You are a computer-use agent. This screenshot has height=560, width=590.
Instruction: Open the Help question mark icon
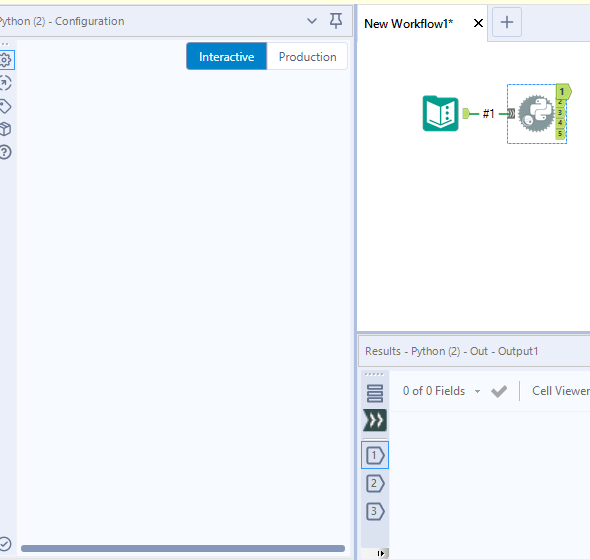[6, 152]
